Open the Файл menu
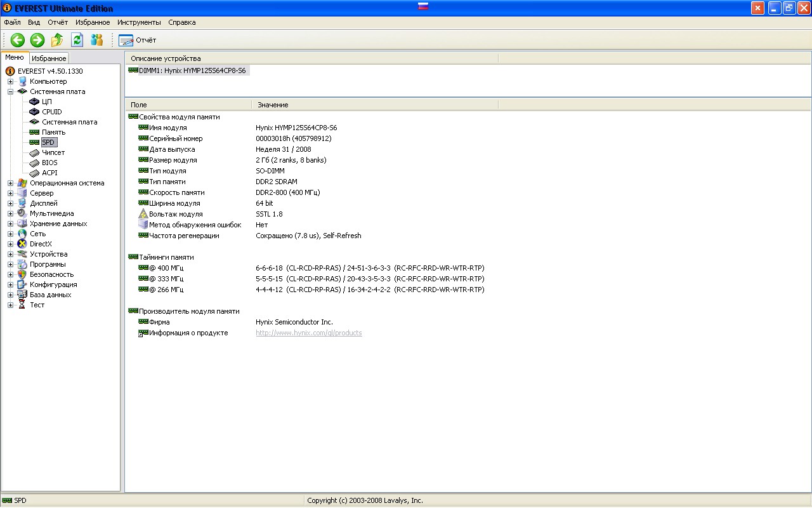This screenshot has height=508, width=812. click(13, 22)
